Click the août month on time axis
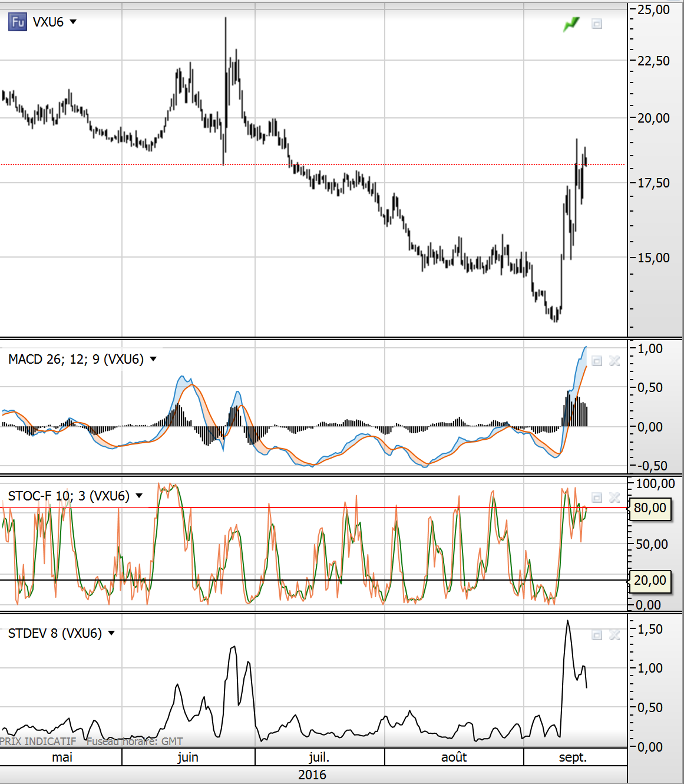684x784 pixels. click(x=454, y=757)
